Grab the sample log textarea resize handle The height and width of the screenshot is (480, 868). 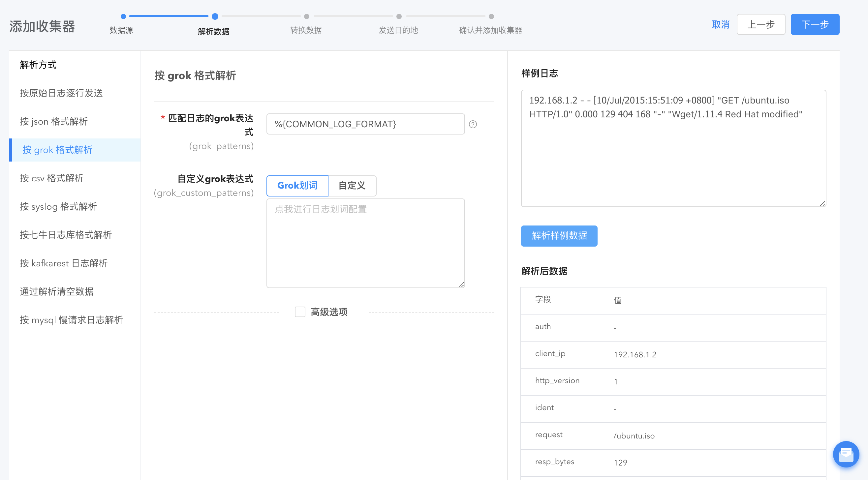coord(822,203)
